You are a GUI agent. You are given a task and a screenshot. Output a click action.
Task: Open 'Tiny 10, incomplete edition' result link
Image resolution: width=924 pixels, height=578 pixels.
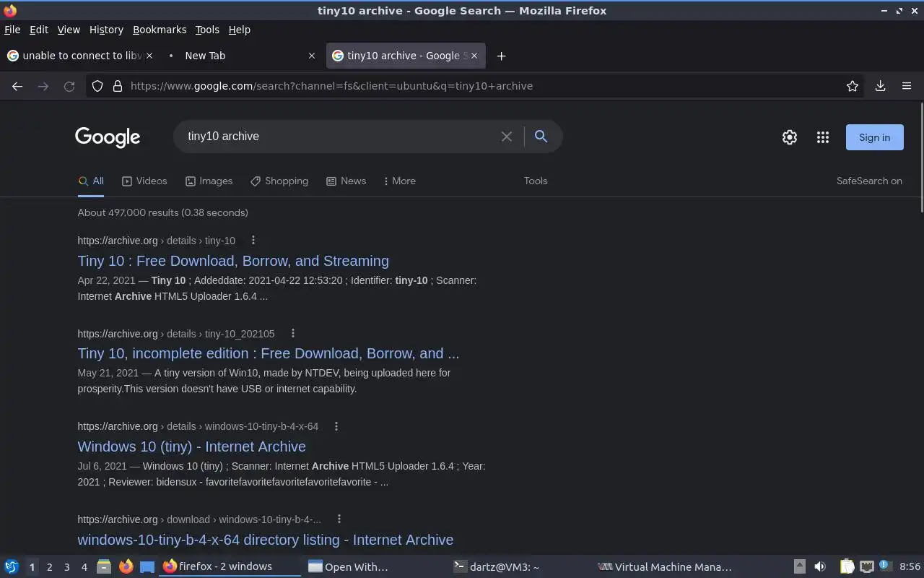click(x=268, y=353)
